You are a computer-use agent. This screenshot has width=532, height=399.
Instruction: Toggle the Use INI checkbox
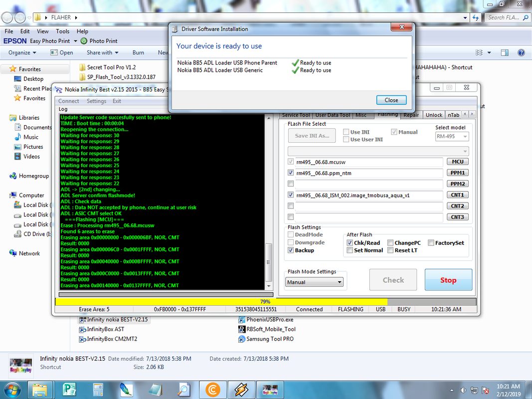pos(346,132)
